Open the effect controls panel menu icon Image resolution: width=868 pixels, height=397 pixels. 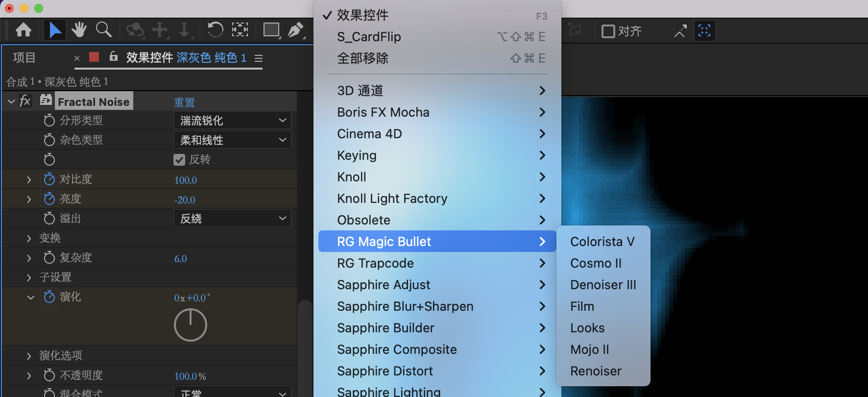coord(259,58)
